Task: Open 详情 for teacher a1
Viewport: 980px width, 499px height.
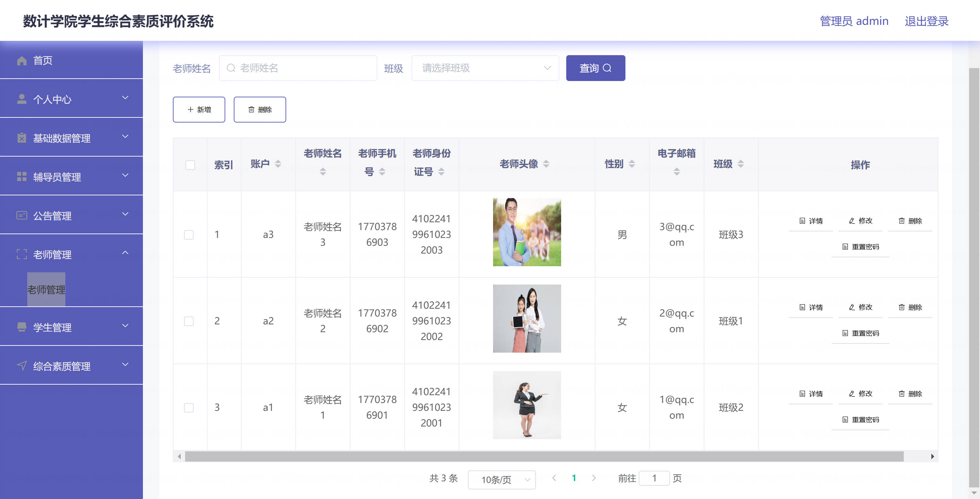Action: coord(811,393)
